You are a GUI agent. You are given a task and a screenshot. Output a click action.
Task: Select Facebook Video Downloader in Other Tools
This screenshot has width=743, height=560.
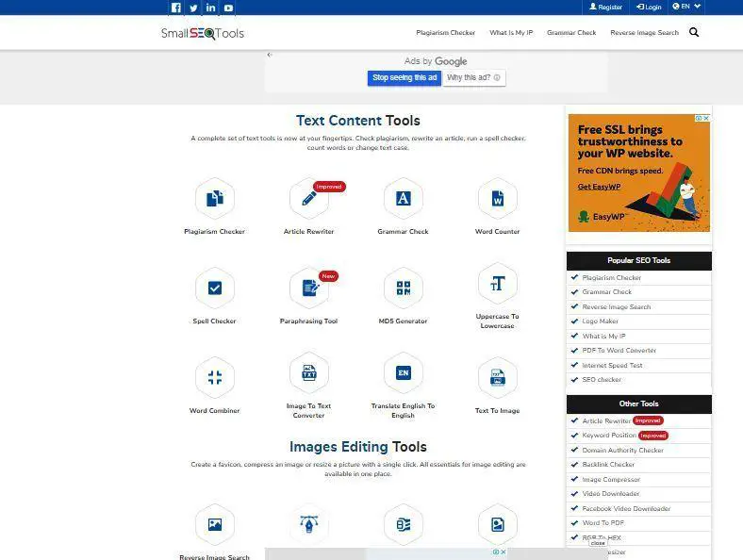pos(626,509)
